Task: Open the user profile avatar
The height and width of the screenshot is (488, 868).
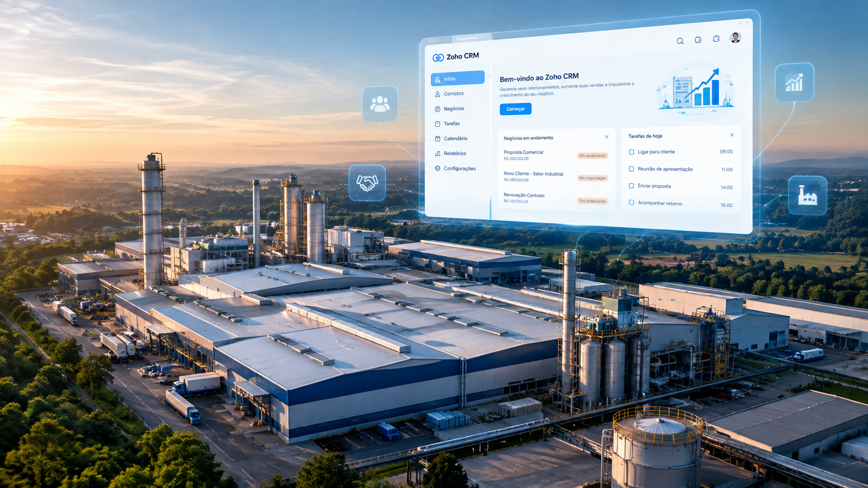Action: coord(735,37)
